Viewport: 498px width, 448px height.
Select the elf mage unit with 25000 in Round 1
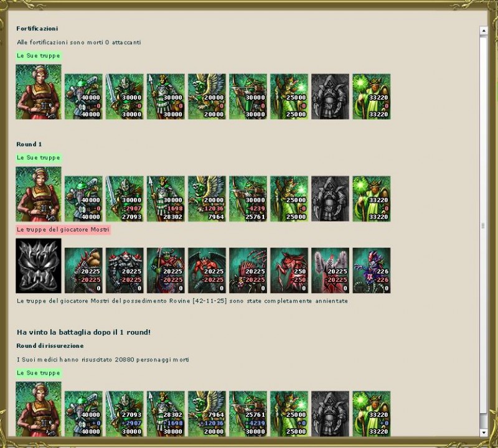[289, 198]
